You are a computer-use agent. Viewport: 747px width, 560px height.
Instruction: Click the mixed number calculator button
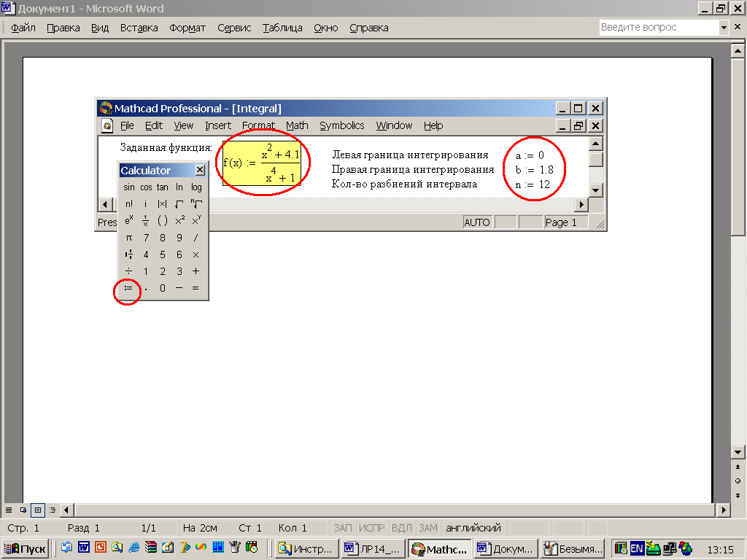click(x=129, y=254)
